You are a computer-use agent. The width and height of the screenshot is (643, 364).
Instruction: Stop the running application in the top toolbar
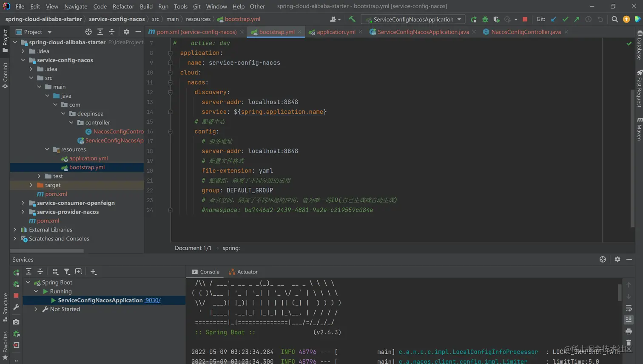pyautogui.click(x=525, y=19)
